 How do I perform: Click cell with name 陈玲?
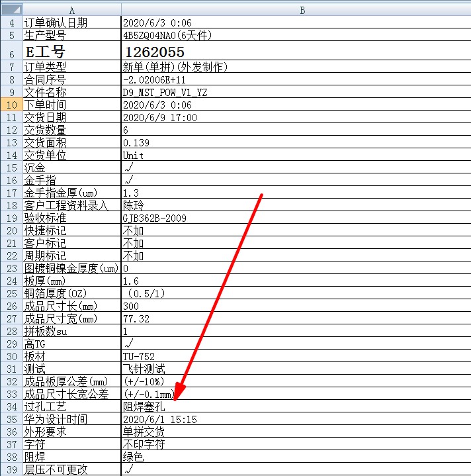(296, 205)
